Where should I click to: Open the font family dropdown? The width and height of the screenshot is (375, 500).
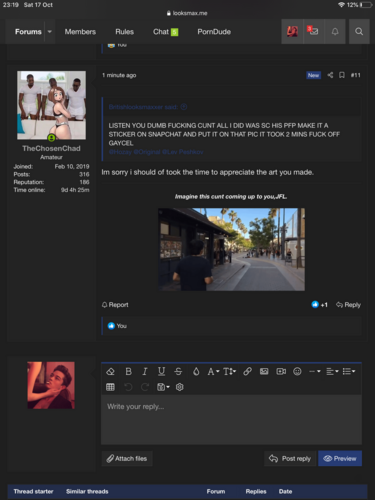pyautogui.click(x=213, y=371)
